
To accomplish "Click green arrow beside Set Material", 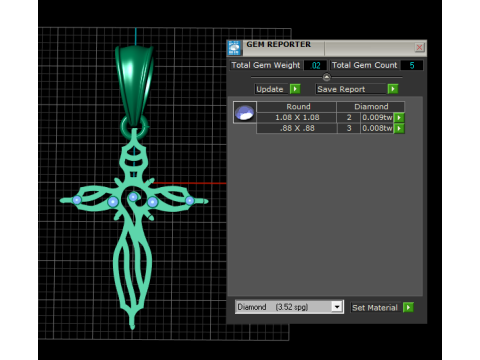I will click(408, 307).
